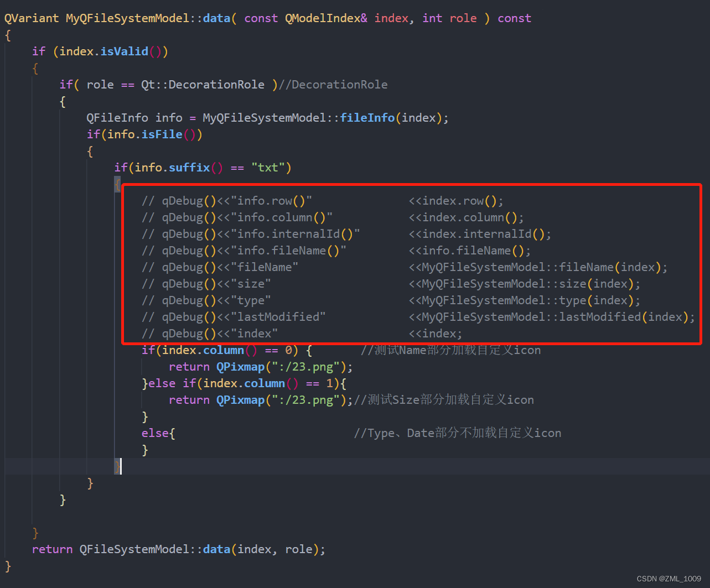Click the final QFileSystemModel::data return line
Image resolution: width=710 pixels, height=588 pixels.
177,549
